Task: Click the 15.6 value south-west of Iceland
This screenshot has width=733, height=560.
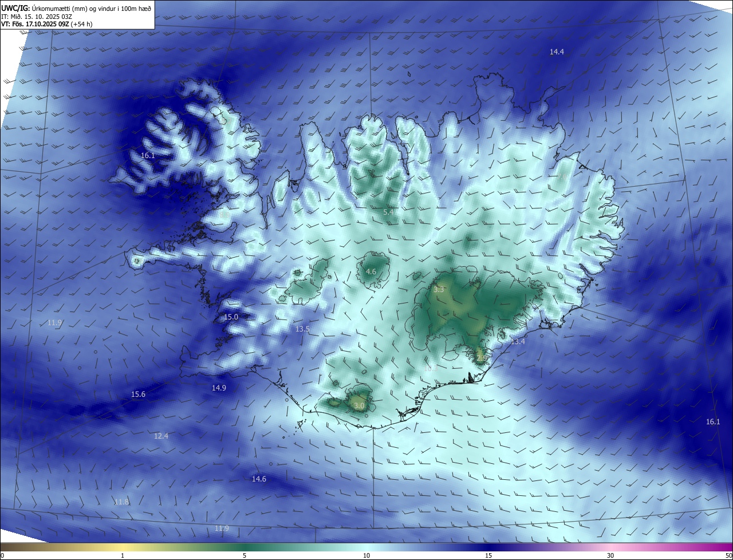Action: click(x=138, y=395)
